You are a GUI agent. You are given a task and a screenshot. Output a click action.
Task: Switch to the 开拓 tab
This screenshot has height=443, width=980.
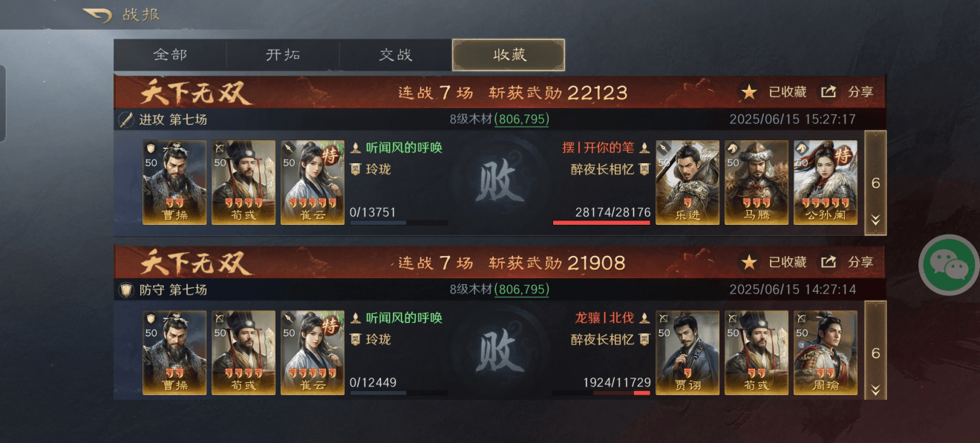coord(283,55)
